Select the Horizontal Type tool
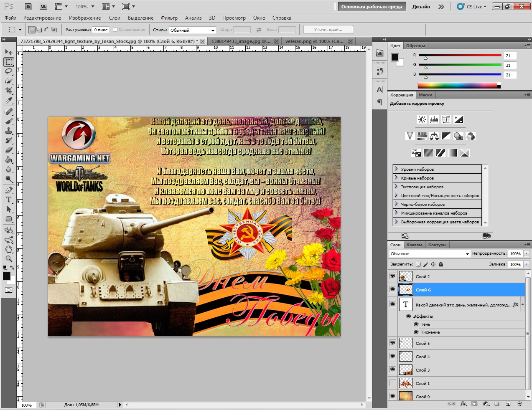532x410 pixels. [x=9, y=200]
